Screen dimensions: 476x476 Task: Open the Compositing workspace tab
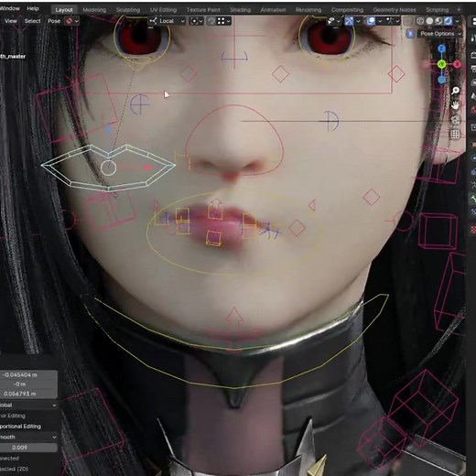click(347, 10)
